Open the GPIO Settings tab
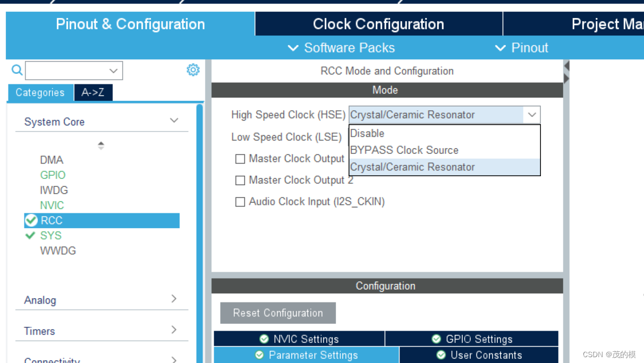Viewport: 644px width, 363px height. (x=472, y=339)
